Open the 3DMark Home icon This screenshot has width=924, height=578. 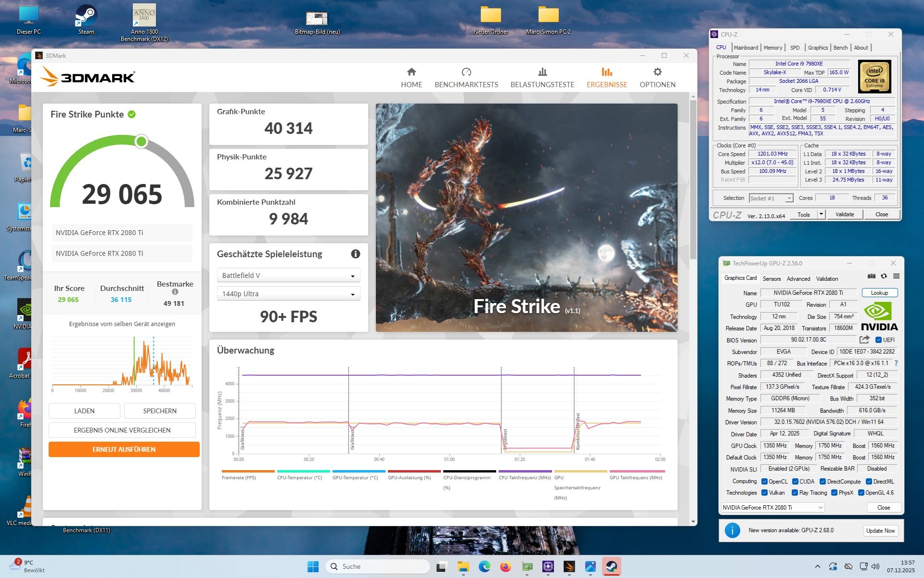[411, 72]
